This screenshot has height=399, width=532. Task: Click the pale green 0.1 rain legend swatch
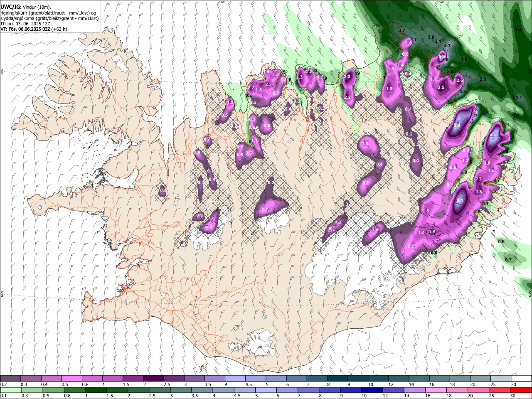(10, 390)
